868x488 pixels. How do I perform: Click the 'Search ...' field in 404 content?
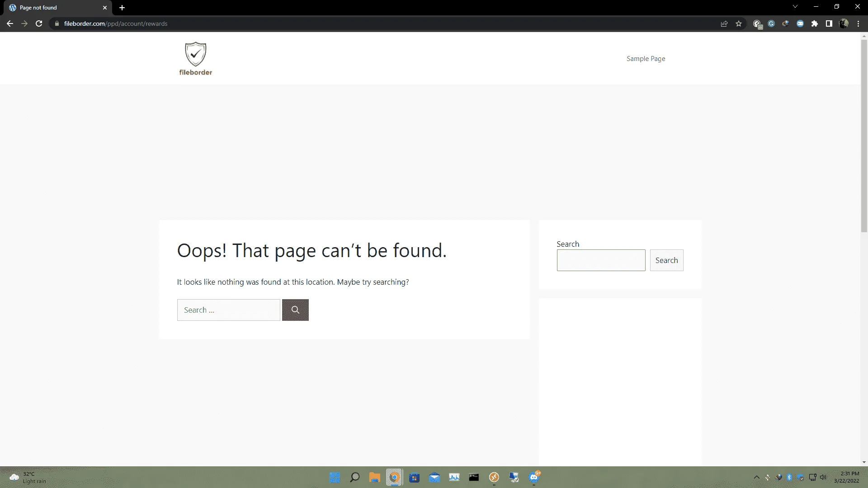tap(229, 310)
